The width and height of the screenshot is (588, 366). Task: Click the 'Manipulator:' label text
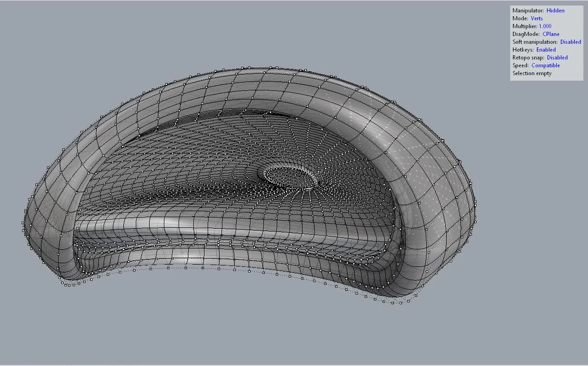(528, 11)
